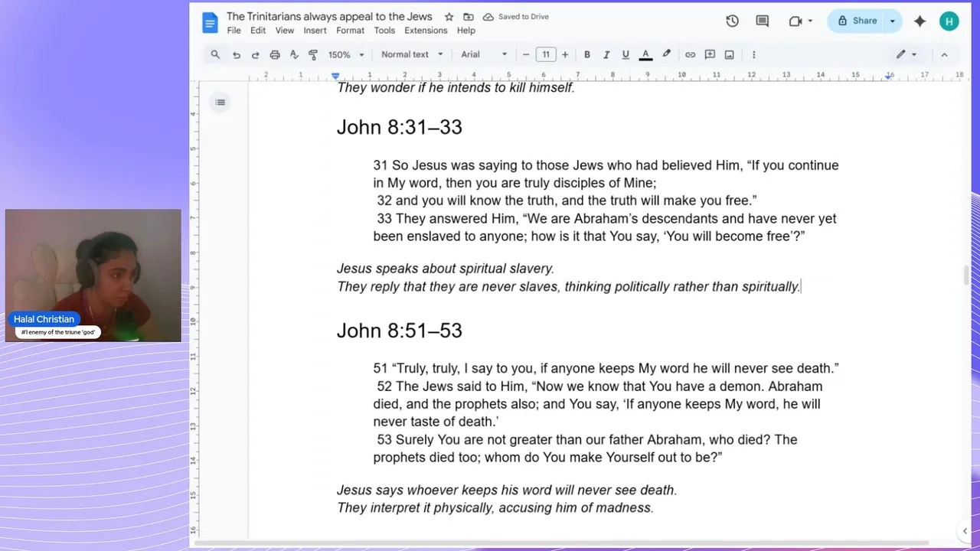Click the vertical scrollbar thumb
The image size is (980, 551).
pyautogui.click(x=966, y=274)
